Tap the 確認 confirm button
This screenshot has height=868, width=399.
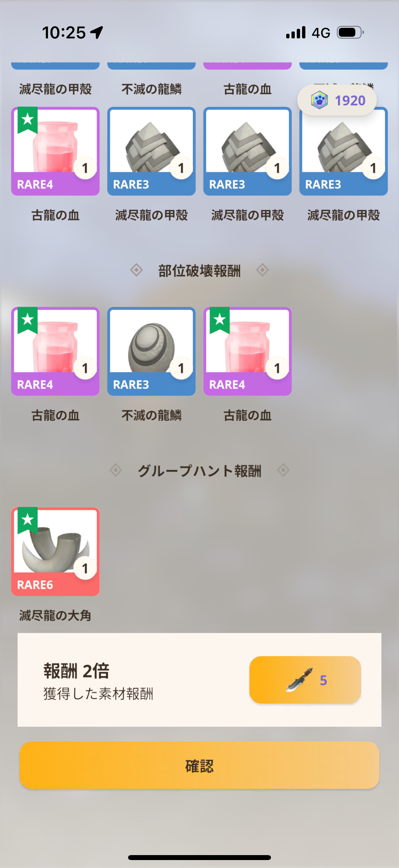[x=199, y=765]
